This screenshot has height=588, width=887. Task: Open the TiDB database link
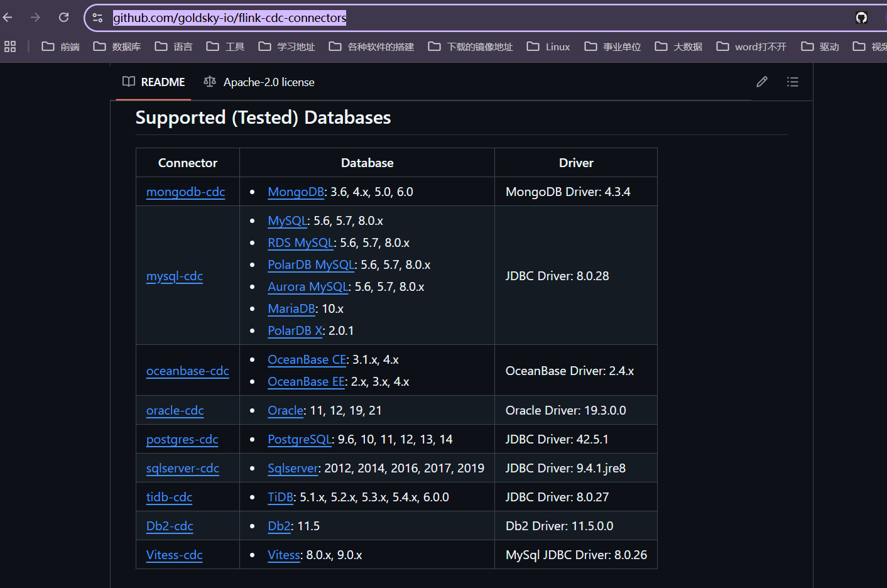[x=280, y=496]
